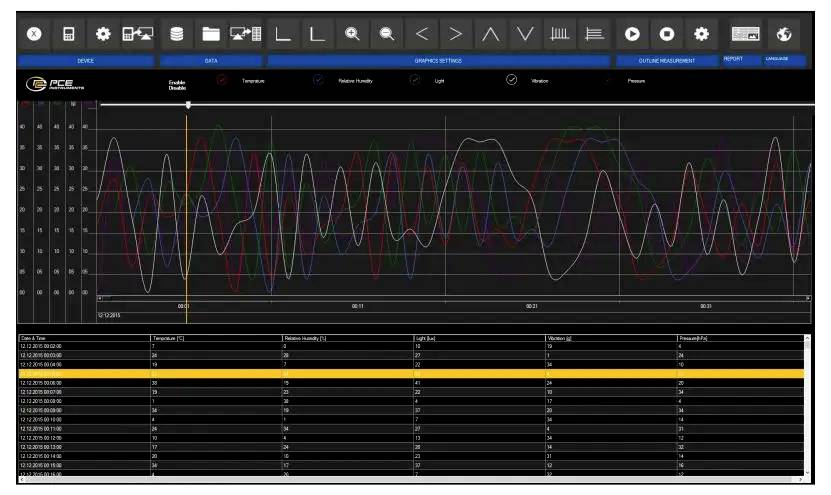Stop measurement with the stop button
Image resolution: width=831 pixels, height=495 pixels.
tap(666, 34)
